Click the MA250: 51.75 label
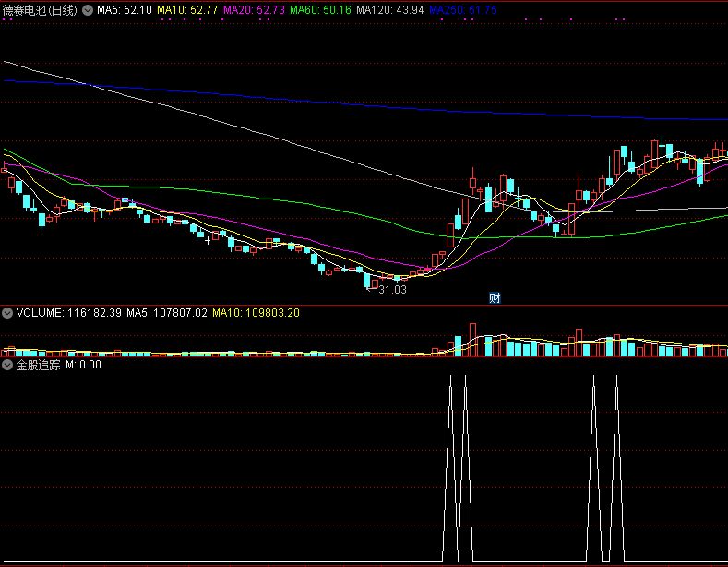 pyautogui.click(x=463, y=10)
